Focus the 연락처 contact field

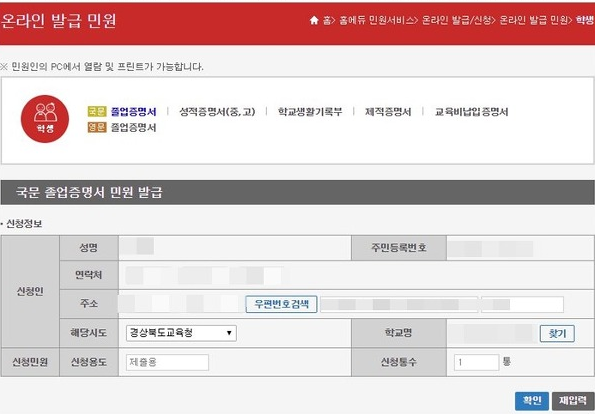(x=356, y=275)
